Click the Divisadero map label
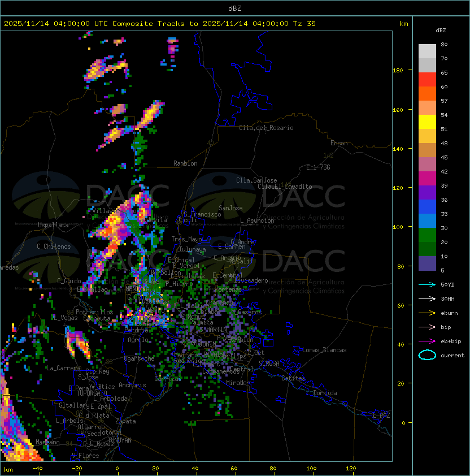This screenshot has height=476, width=470. tap(251, 280)
